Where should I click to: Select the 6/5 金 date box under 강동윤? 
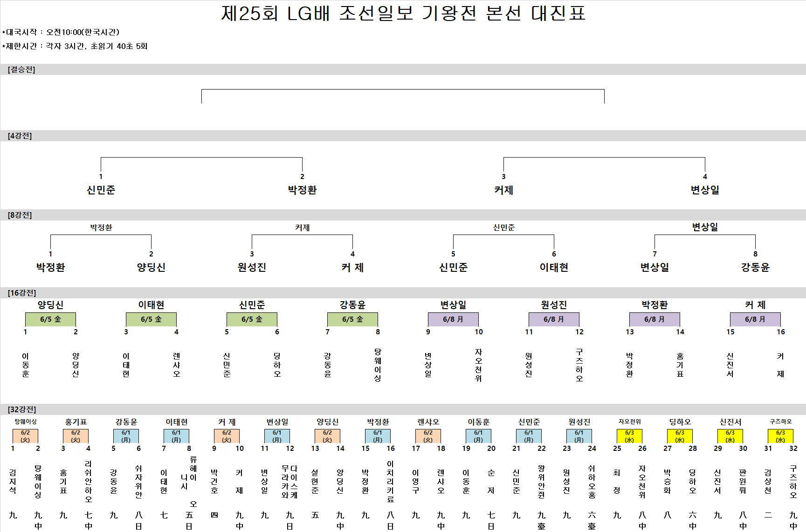(x=352, y=319)
